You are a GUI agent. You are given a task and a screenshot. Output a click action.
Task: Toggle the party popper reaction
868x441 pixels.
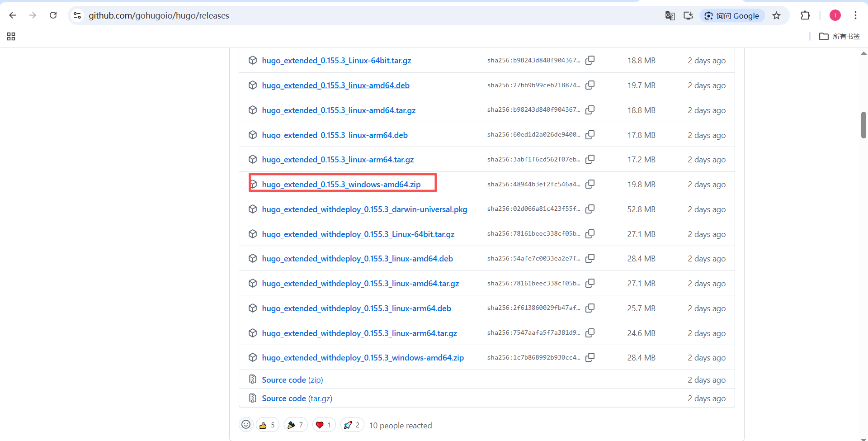pyautogui.click(x=296, y=425)
